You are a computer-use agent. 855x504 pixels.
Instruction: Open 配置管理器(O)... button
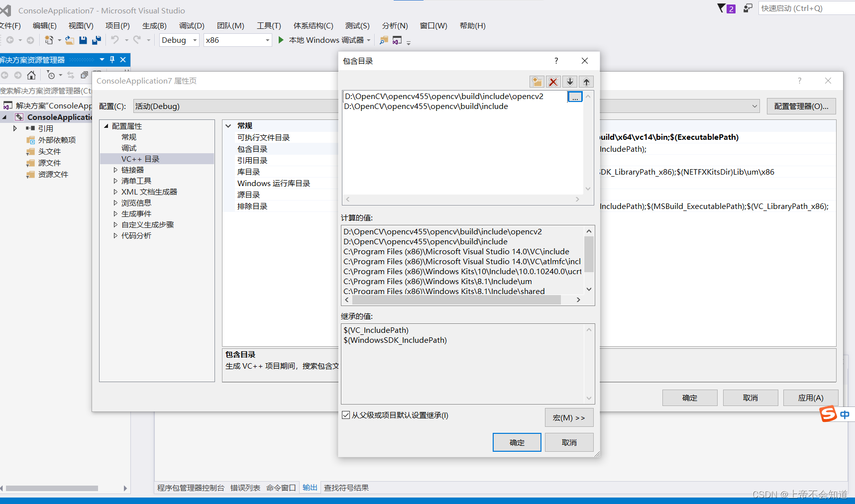pyautogui.click(x=801, y=106)
